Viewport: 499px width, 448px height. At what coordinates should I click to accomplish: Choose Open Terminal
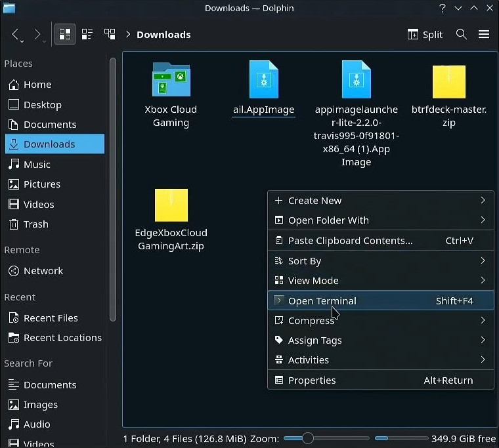381,300
